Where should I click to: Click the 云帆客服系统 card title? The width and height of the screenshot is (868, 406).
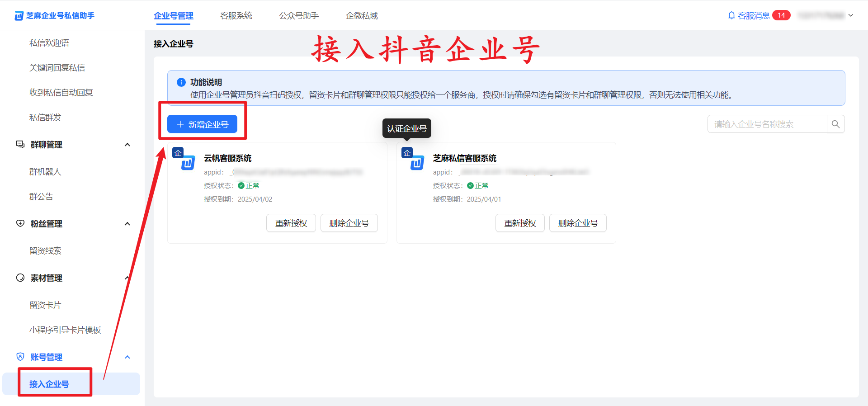coord(227,158)
